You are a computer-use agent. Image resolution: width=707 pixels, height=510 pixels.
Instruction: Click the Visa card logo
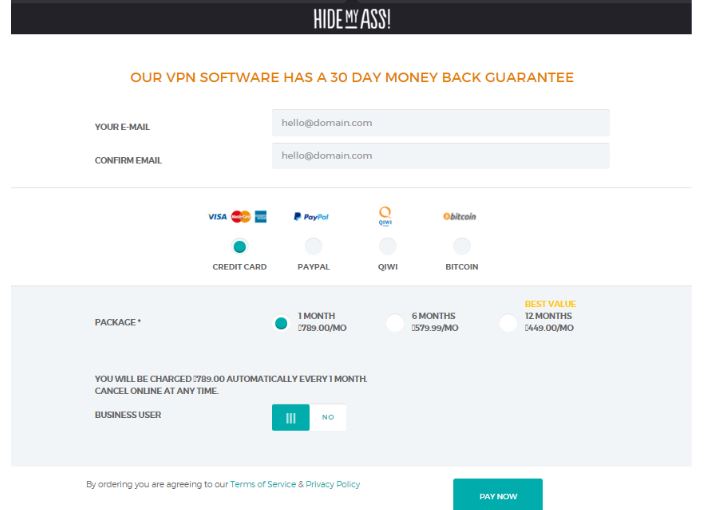click(x=217, y=216)
